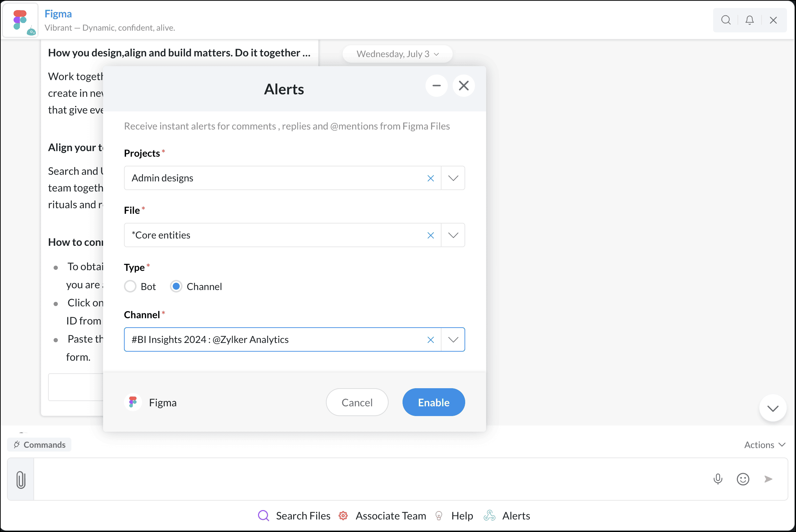Click the message input field

coord(369,479)
